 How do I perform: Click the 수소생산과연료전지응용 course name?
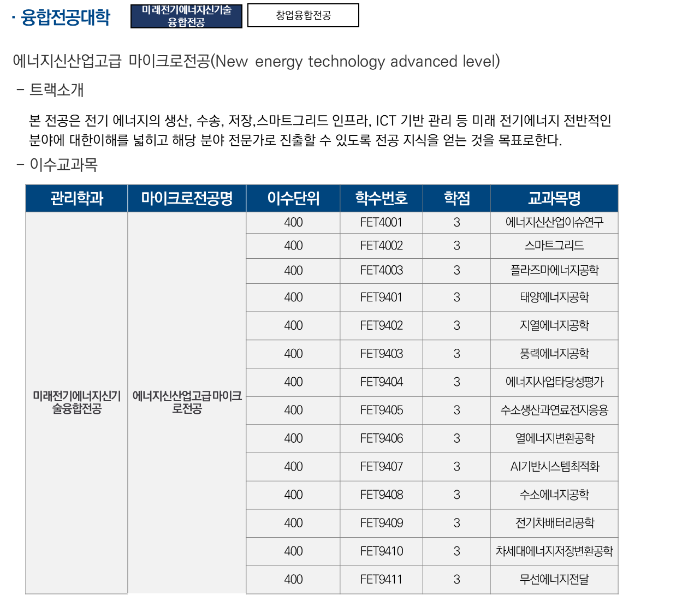[x=554, y=410]
